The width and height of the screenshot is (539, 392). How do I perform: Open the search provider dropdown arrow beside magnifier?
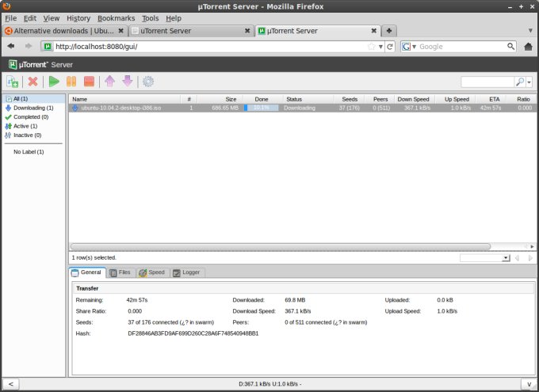529,82
